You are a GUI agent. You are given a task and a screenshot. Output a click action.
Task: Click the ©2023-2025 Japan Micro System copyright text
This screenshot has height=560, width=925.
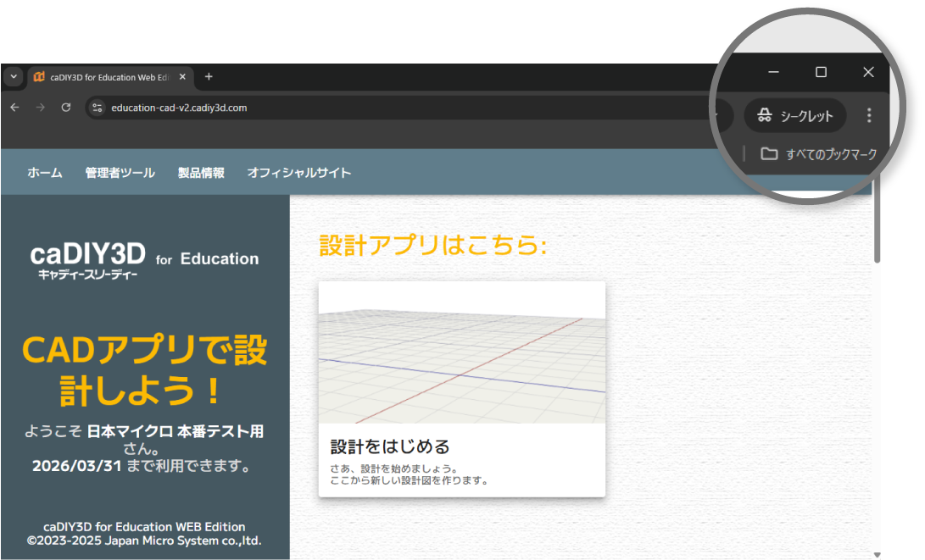(x=144, y=541)
